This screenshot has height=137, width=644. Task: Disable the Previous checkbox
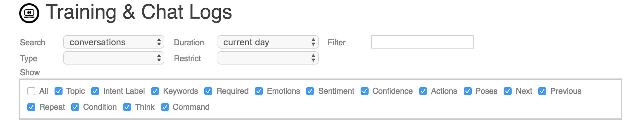coord(542,91)
